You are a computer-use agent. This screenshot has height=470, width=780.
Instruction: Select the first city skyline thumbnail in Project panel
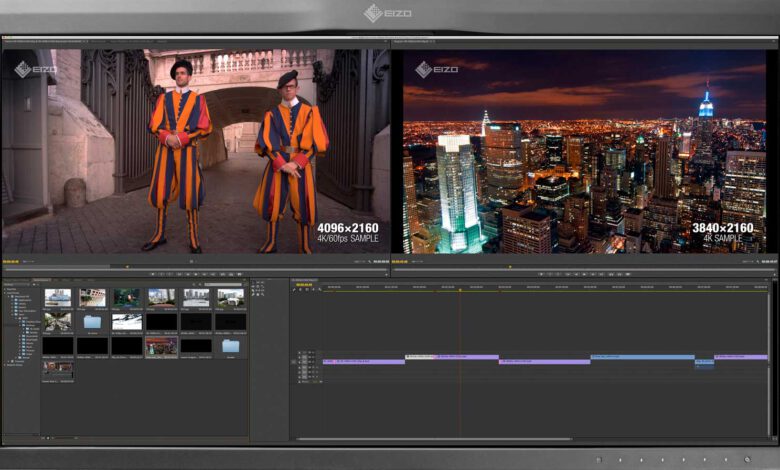click(58, 298)
